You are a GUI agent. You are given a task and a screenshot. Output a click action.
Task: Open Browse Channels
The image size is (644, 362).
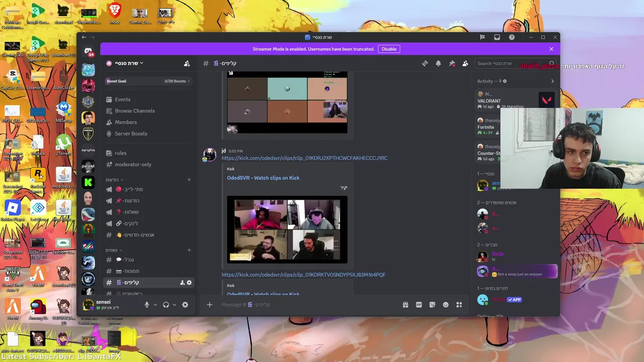click(x=148, y=111)
